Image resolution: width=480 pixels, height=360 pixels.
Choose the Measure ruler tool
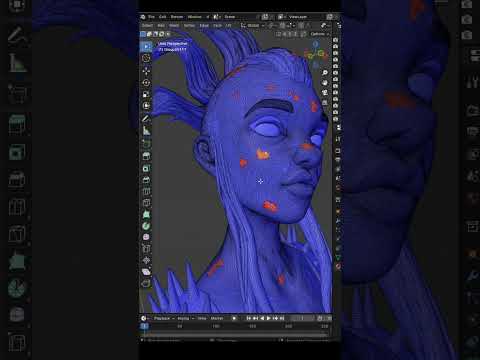(146, 131)
